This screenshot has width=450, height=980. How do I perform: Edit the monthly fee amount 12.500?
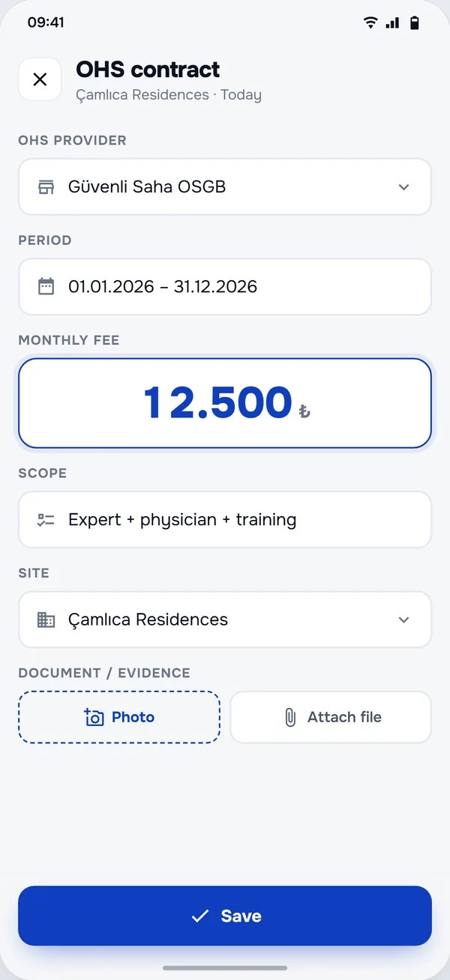point(225,403)
